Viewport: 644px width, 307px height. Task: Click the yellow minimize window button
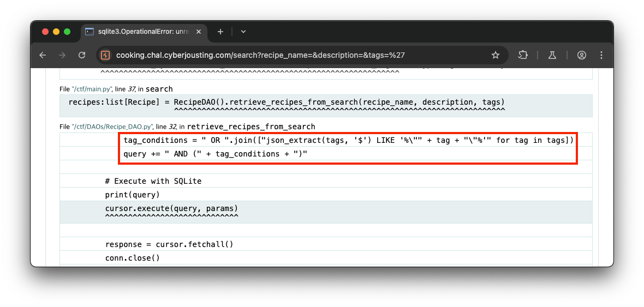(56, 32)
